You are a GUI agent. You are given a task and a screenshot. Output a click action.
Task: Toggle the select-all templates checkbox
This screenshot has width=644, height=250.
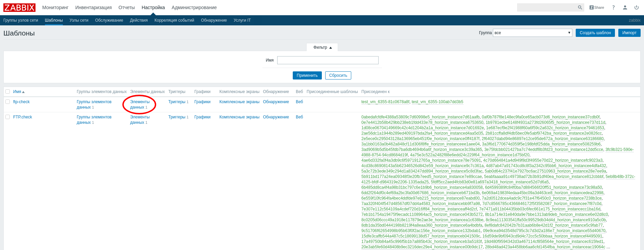(7, 92)
